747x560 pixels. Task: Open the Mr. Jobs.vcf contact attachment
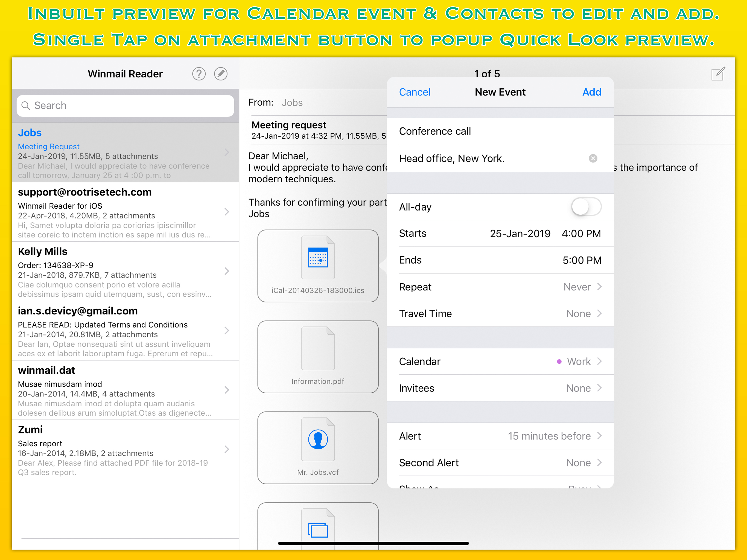pyautogui.click(x=318, y=448)
